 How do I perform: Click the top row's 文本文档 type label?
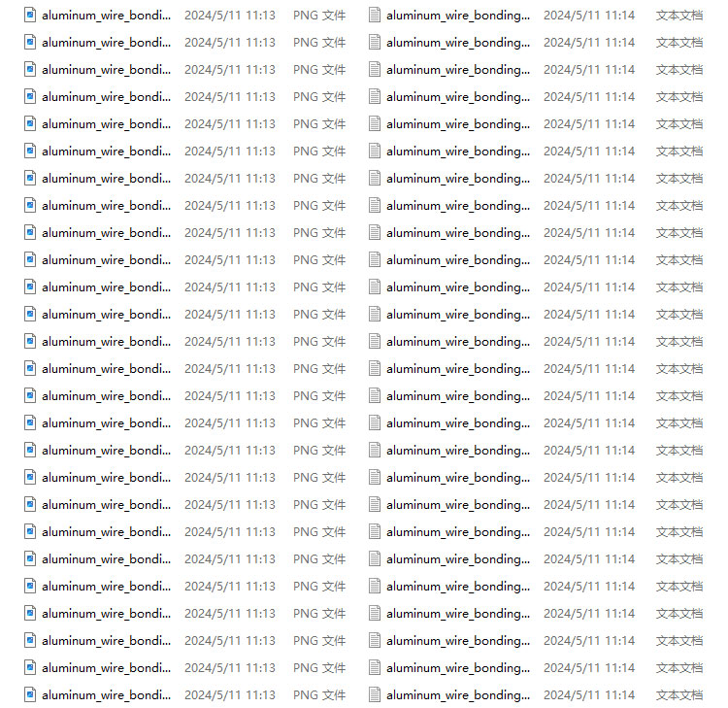tap(679, 16)
